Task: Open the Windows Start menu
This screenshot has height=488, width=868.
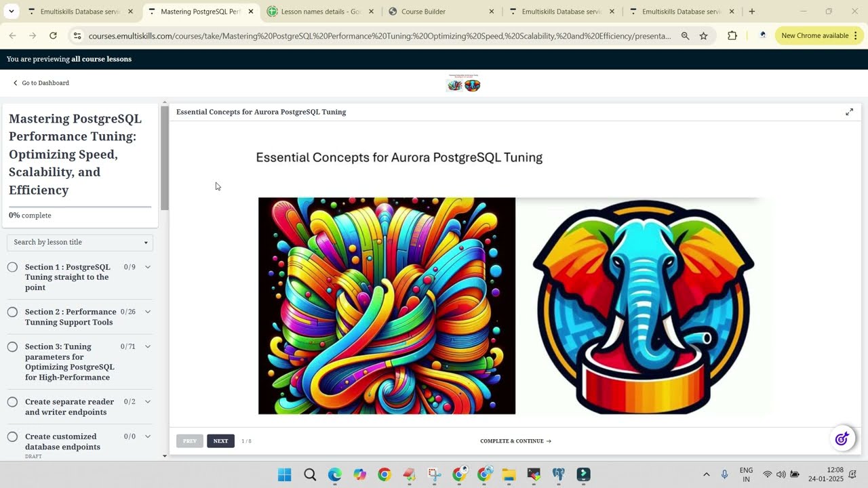Action: click(285, 474)
